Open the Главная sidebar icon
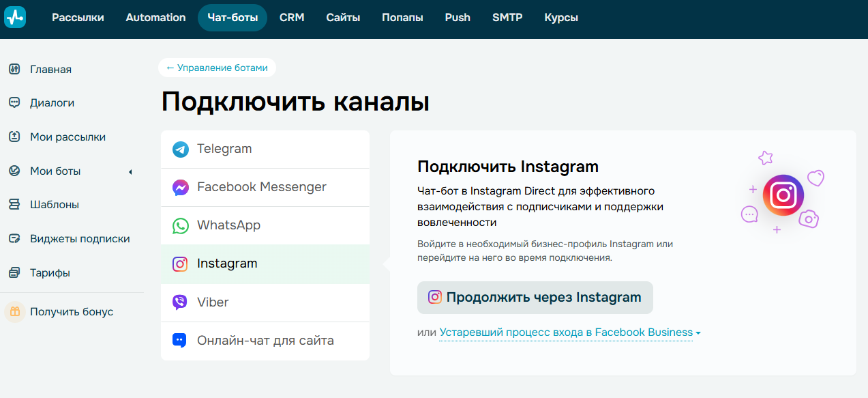 [14, 69]
